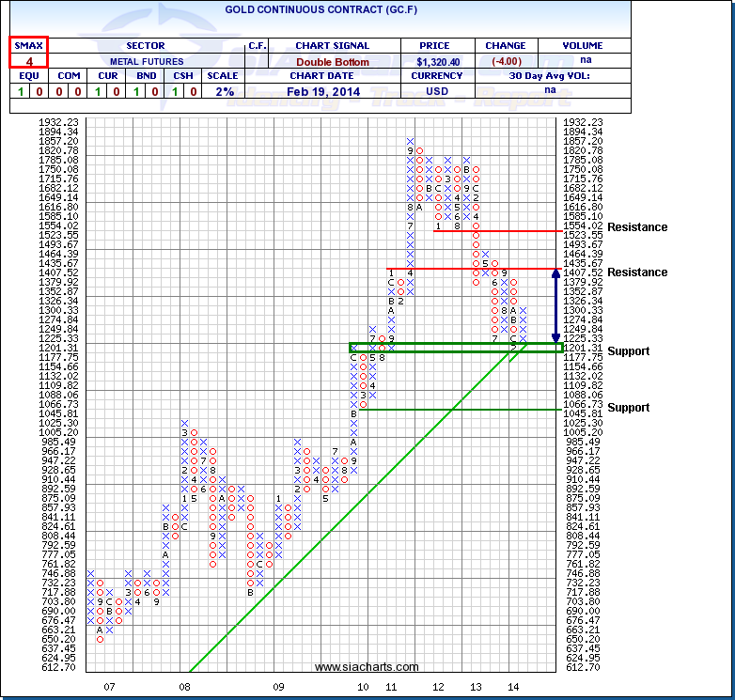Click the blue double-headed arrow on chart

(555, 307)
